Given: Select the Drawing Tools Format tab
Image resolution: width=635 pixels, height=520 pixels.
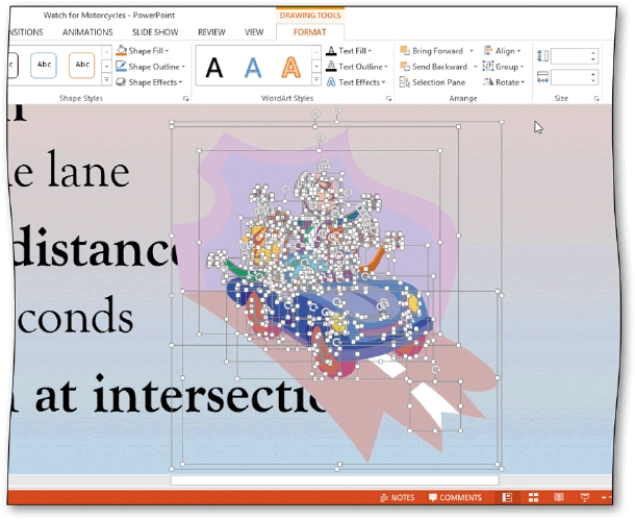Looking at the screenshot, I should (x=310, y=32).
